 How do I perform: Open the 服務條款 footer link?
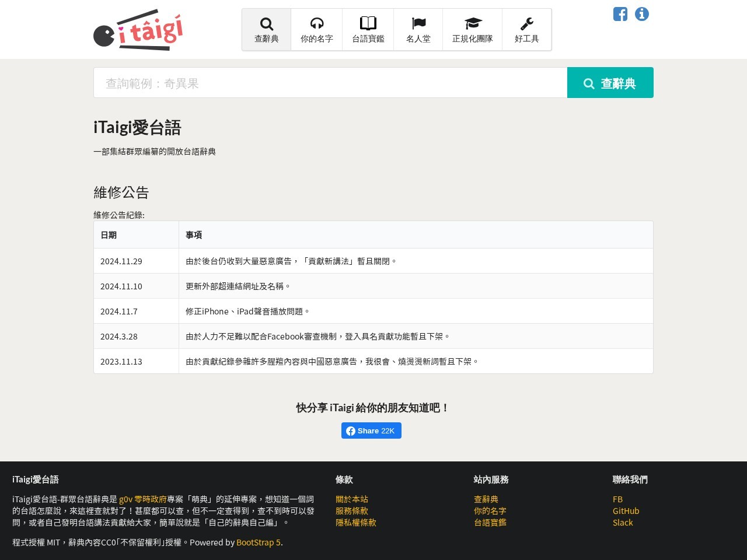tap(352, 511)
